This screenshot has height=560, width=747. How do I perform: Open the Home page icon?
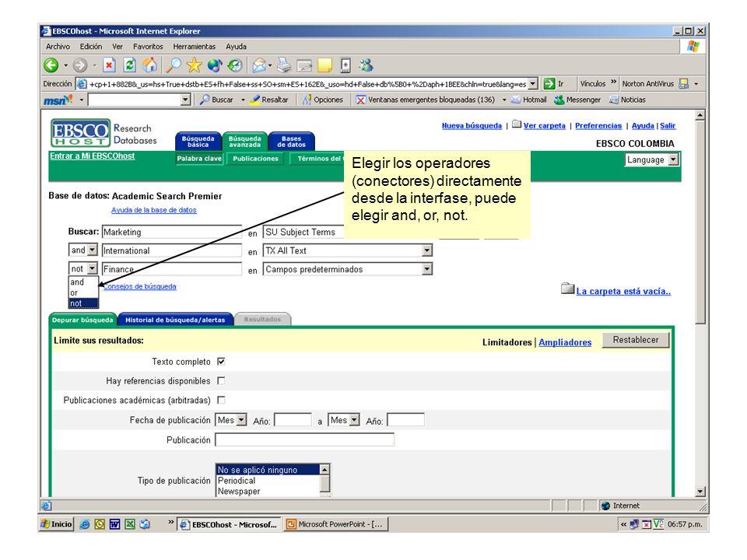point(150,65)
